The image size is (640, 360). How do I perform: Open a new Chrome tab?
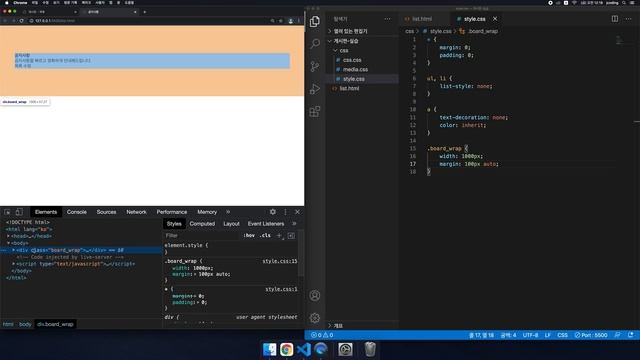(144, 12)
